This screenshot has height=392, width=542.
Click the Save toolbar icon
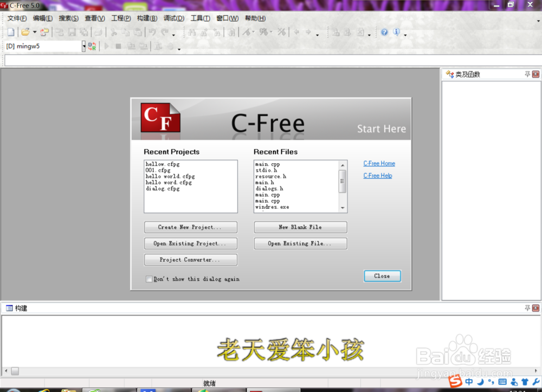[72, 32]
